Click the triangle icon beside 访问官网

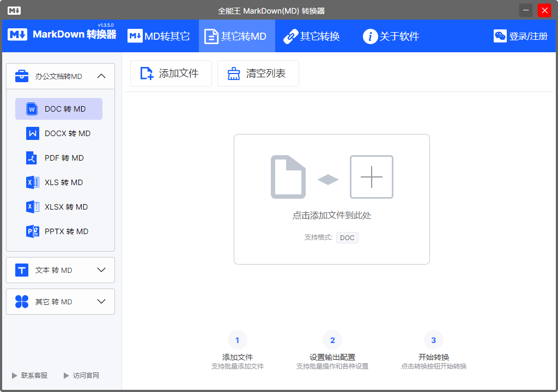(66, 376)
